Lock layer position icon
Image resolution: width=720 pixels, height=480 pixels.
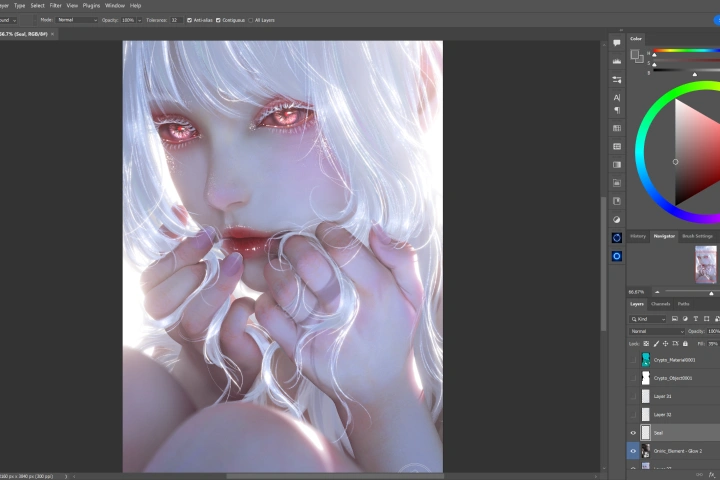[665, 344]
